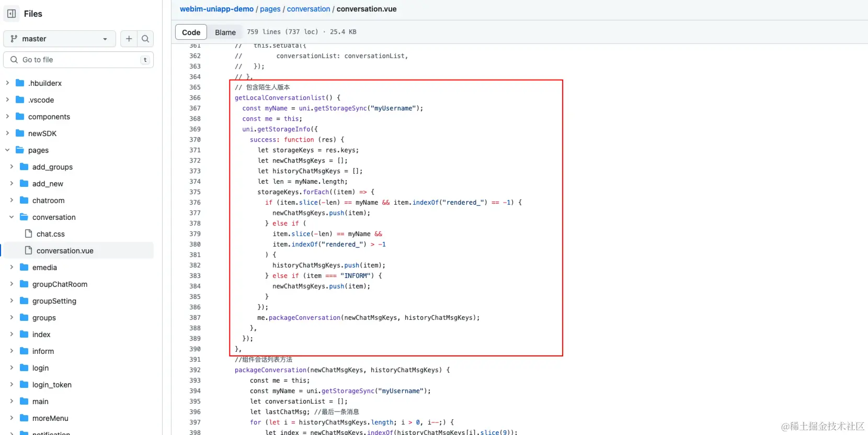Click line number 392

(195, 370)
